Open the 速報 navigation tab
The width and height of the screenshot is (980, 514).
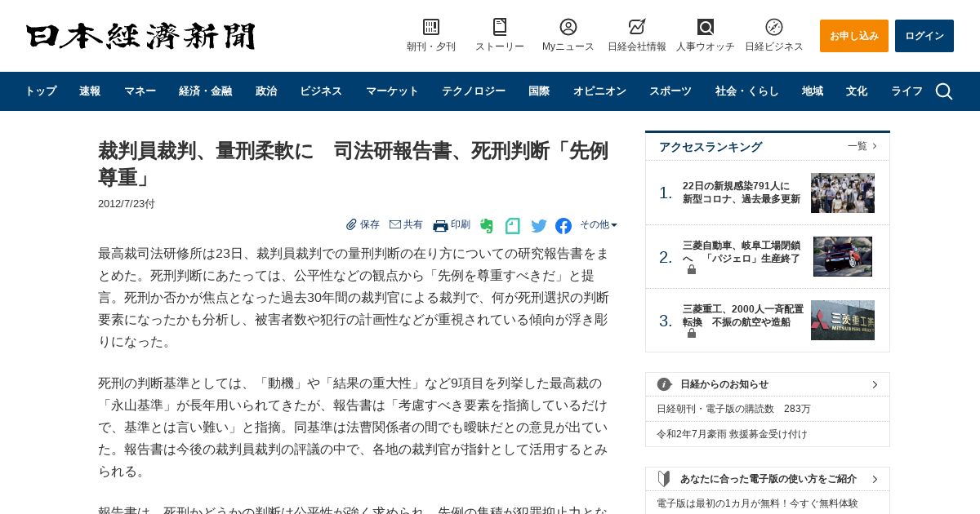(90, 91)
